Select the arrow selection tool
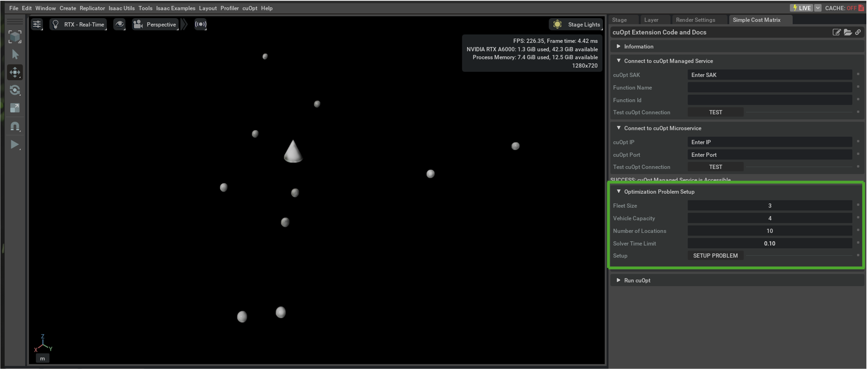 click(15, 54)
